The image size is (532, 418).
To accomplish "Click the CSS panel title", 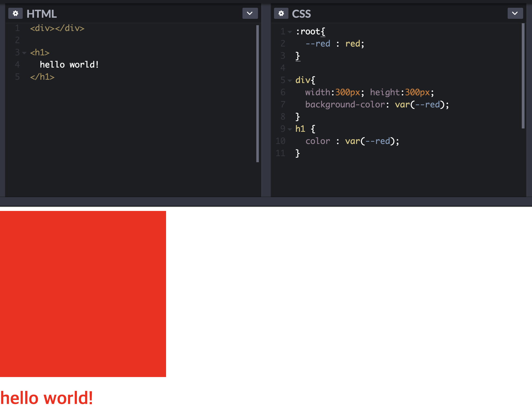I will click(x=301, y=14).
